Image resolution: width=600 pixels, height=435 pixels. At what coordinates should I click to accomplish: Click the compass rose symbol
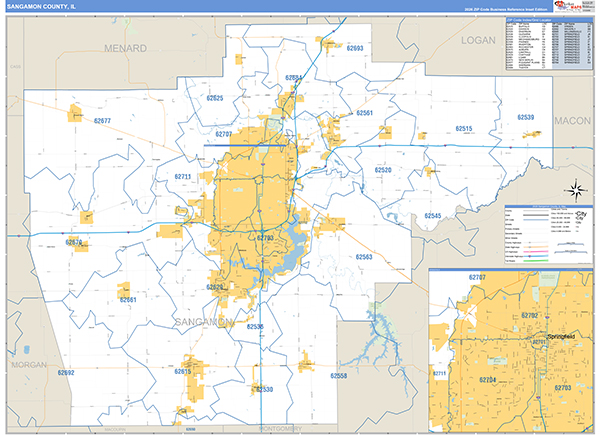click(x=576, y=190)
